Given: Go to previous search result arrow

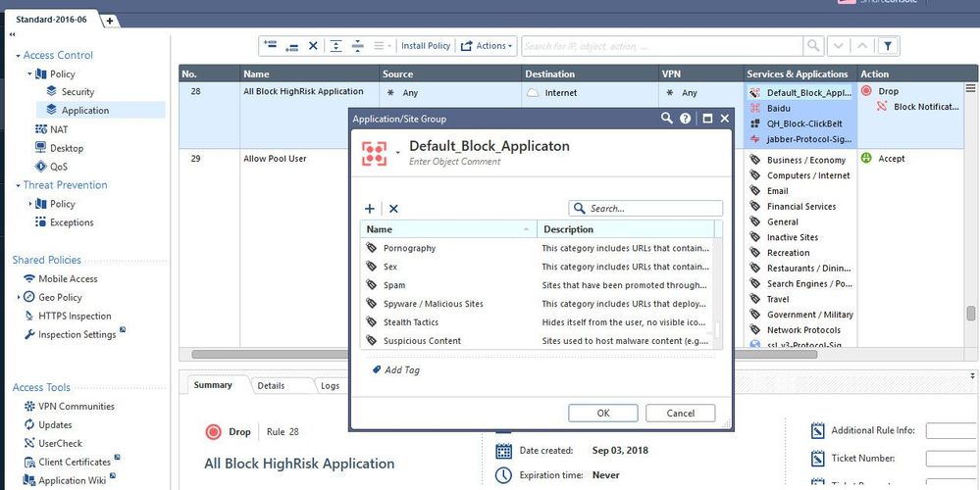Looking at the screenshot, I should click(862, 46).
